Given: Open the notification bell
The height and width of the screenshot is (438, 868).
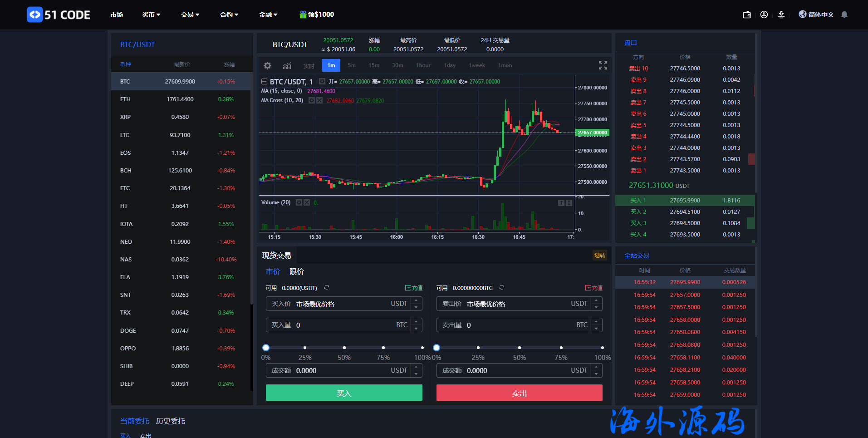Looking at the screenshot, I should [844, 15].
